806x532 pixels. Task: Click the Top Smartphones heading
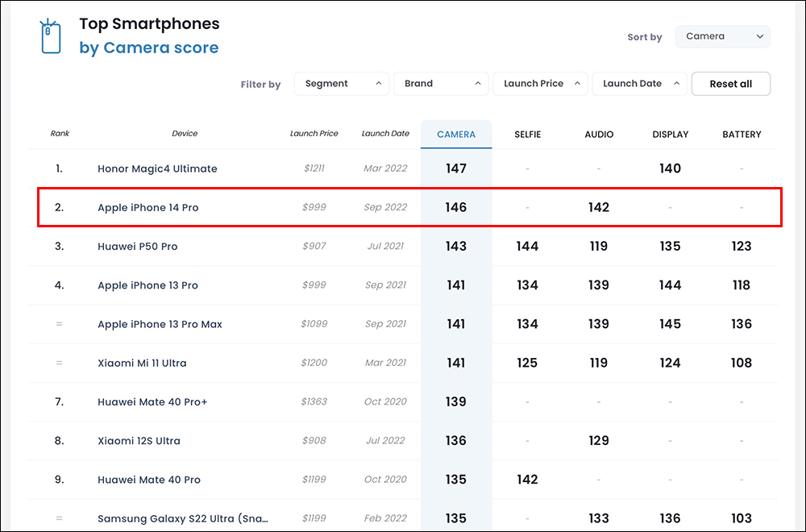149,24
